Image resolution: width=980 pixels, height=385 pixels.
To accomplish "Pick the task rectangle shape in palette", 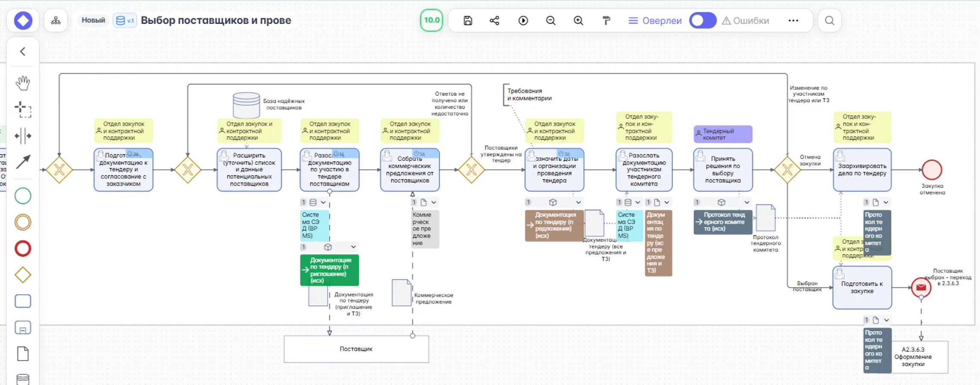I will 23,301.
